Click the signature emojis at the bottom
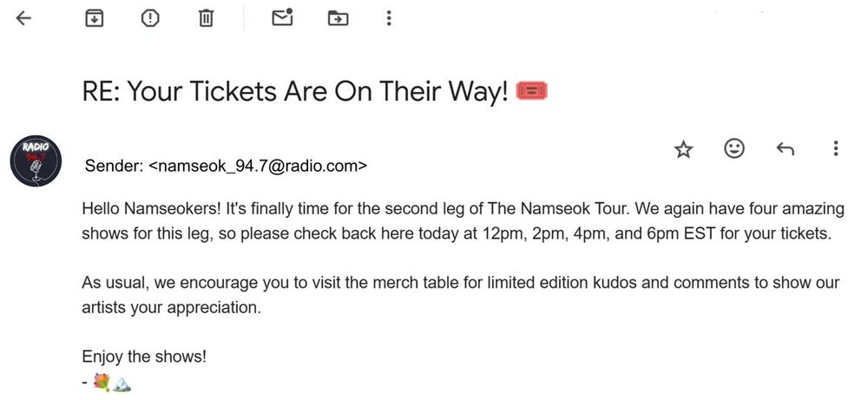 [111, 381]
